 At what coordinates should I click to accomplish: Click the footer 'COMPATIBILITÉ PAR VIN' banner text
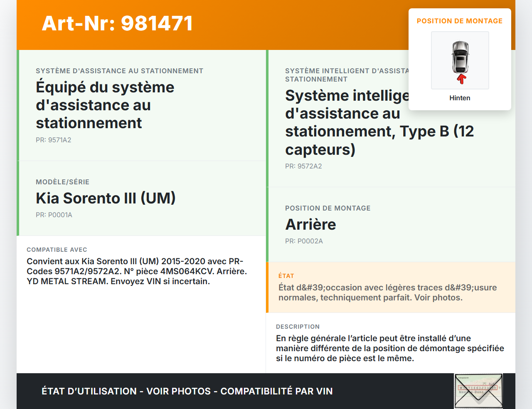[276, 391]
